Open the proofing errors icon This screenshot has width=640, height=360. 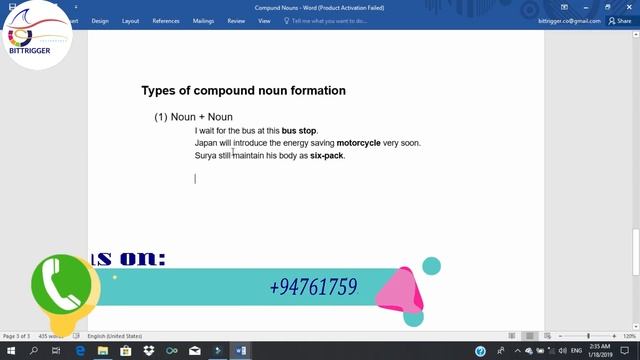tap(76, 336)
